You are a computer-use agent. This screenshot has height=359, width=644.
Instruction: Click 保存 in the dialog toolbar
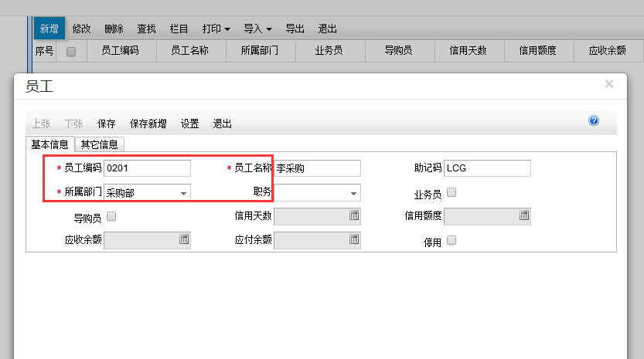pyautogui.click(x=107, y=124)
